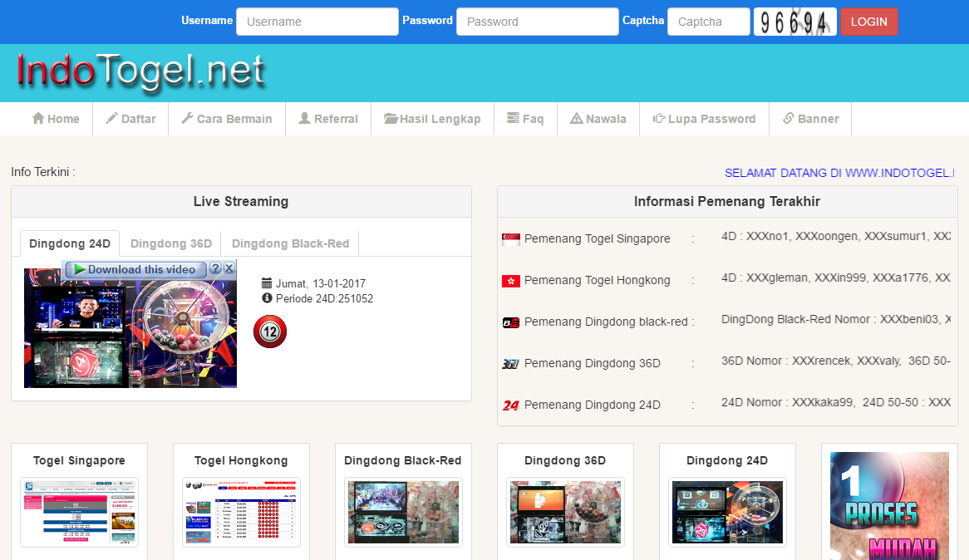Click the help question icon on video bar

pos(215,268)
